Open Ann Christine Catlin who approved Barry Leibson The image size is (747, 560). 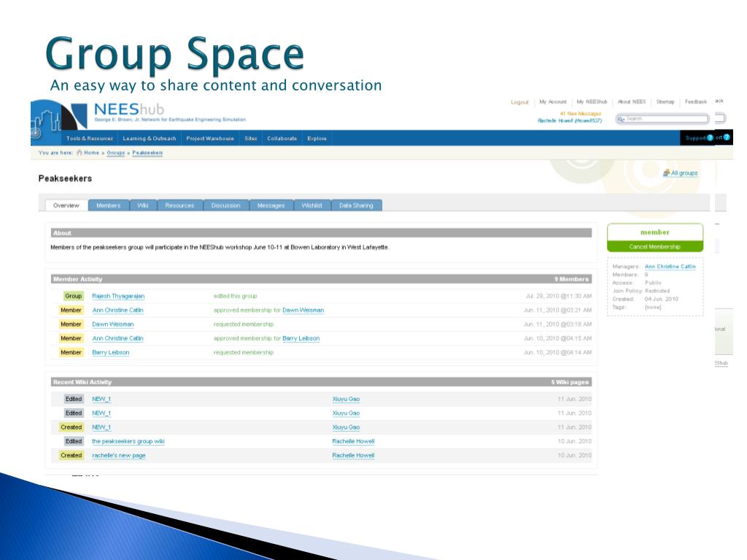pyautogui.click(x=117, y=338)
